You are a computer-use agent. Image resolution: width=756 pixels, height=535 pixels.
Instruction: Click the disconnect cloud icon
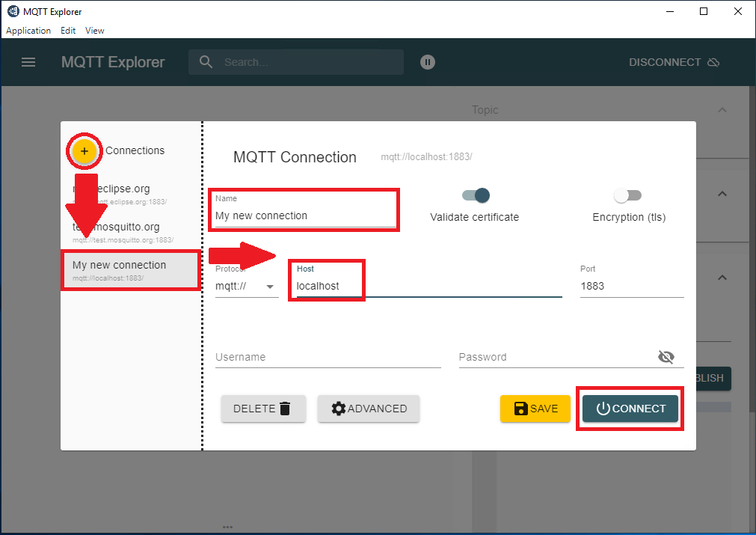(x=713, y=62)
